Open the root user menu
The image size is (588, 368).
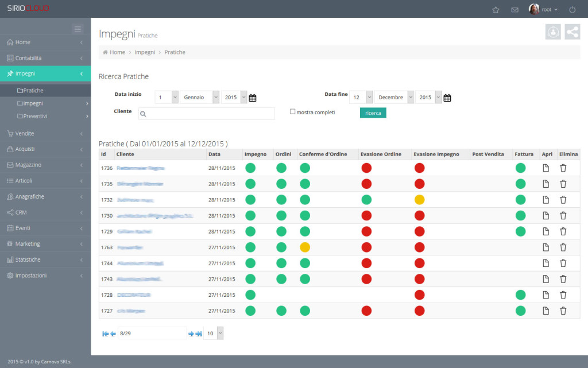[x=543, y=9]
